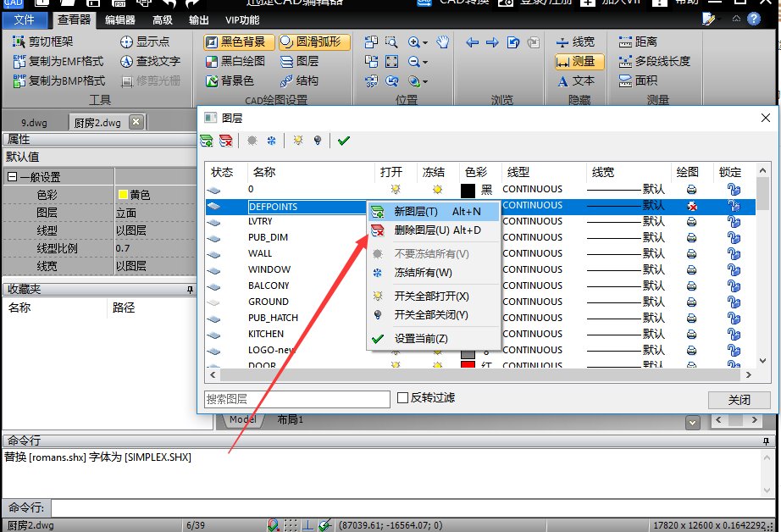Select the pan hand tool in the ribbon
The height and width of the screenshot is (532, 781).
442,42
